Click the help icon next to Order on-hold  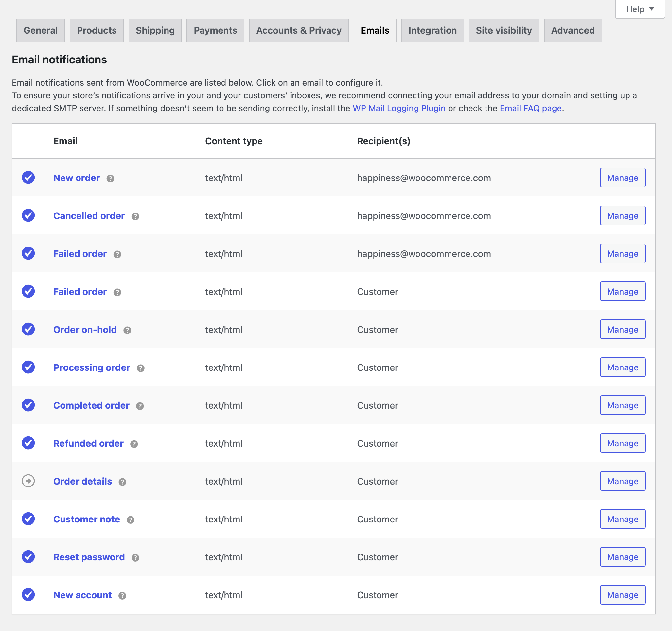[x=127, y=330]
